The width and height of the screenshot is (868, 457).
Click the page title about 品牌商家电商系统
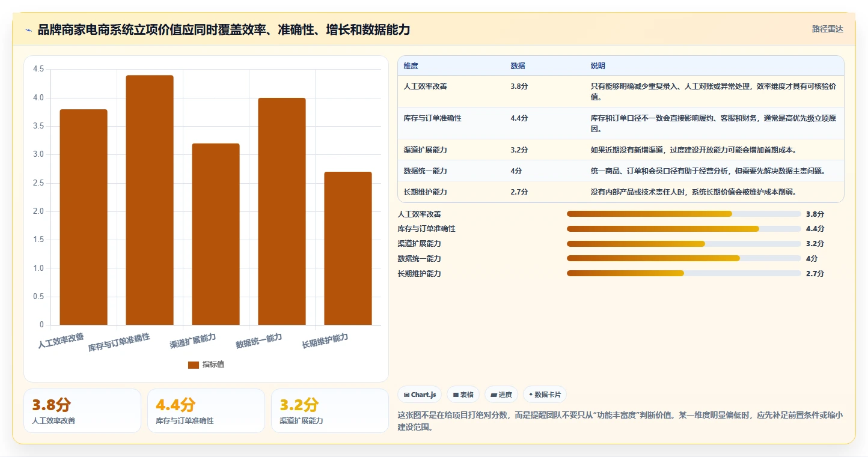[x=224, y=30]
